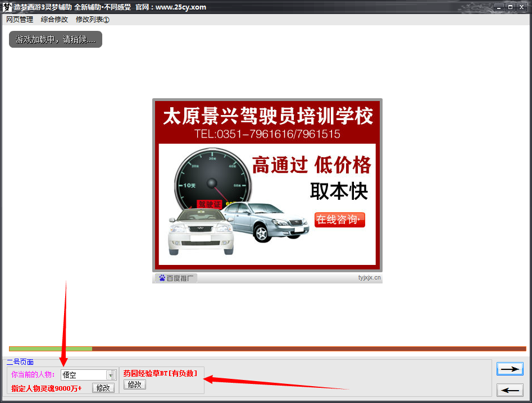Image resolution: width=532 pixels, height=403 pixels.
Task: Go to next page with right arrow
Action: [x=510, y=369]
